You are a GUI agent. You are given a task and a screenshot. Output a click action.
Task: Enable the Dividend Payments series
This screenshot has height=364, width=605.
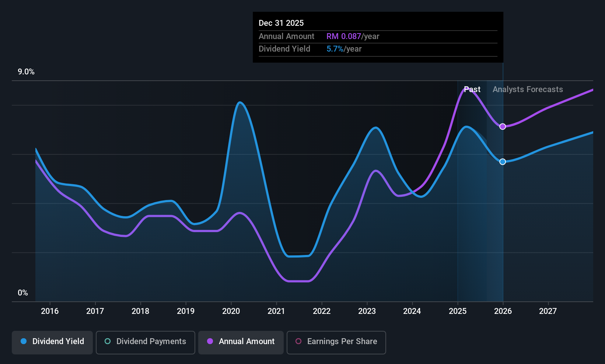point(145,342)
